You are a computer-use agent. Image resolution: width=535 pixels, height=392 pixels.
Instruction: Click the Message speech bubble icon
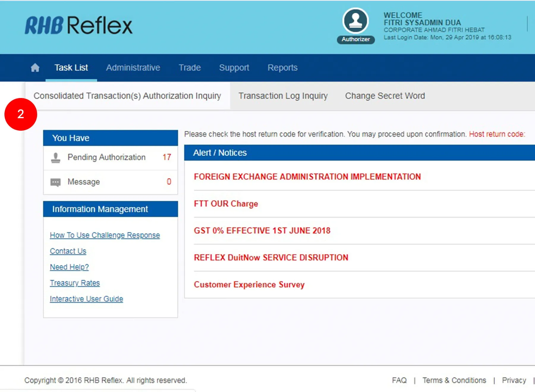coord(56,182)
